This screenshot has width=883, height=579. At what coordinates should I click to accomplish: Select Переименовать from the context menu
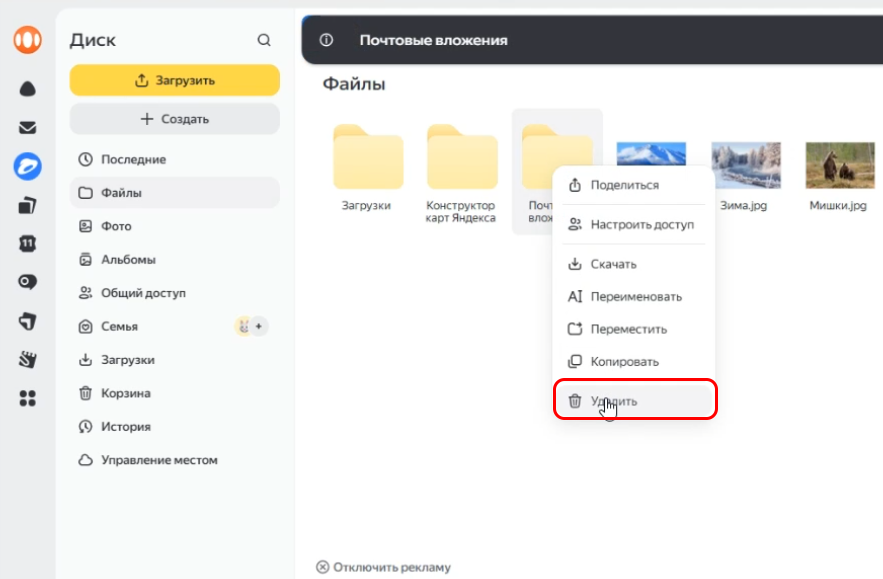635,296
